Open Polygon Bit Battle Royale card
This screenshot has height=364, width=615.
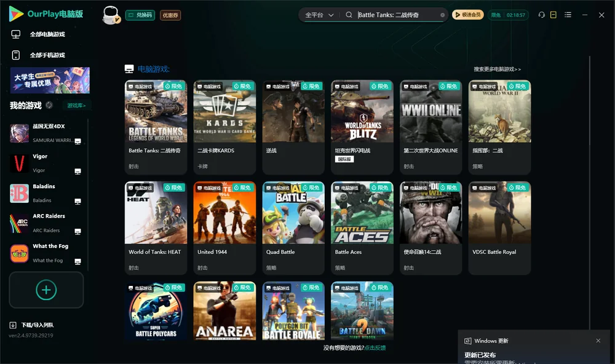pos(293,311)
